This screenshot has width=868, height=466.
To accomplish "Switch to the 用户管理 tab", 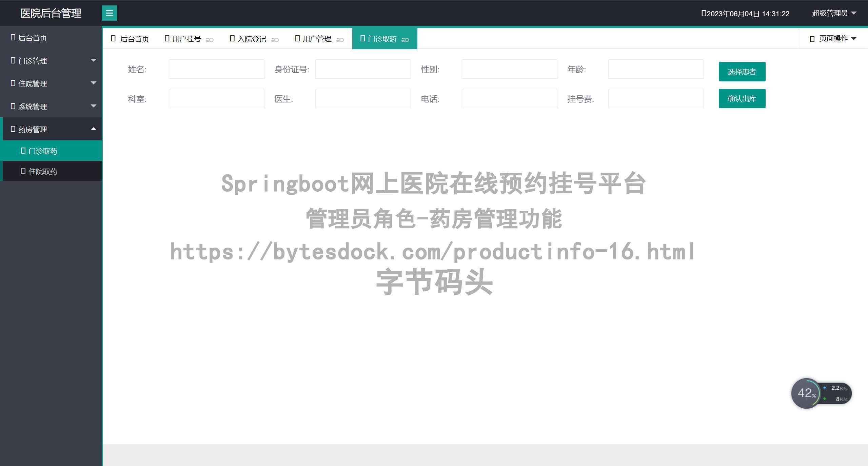I will coord(319,39).
